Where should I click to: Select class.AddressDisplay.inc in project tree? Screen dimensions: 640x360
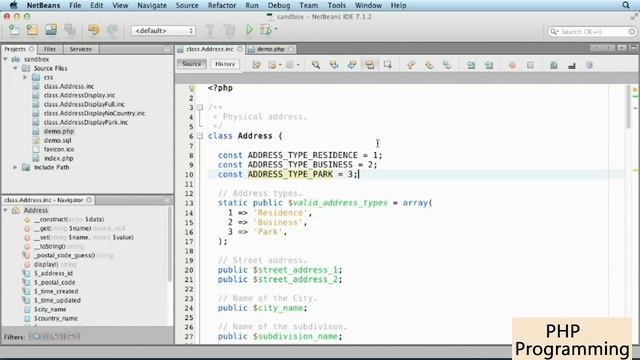coord(79,95)
